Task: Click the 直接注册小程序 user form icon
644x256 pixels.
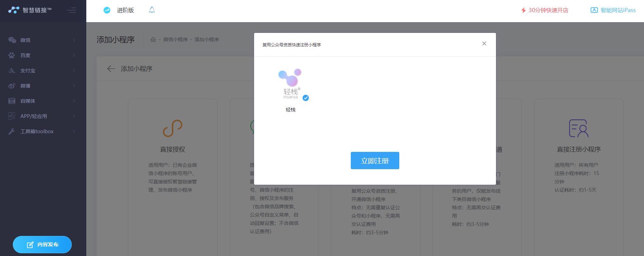Action: (x=578, y=128)
